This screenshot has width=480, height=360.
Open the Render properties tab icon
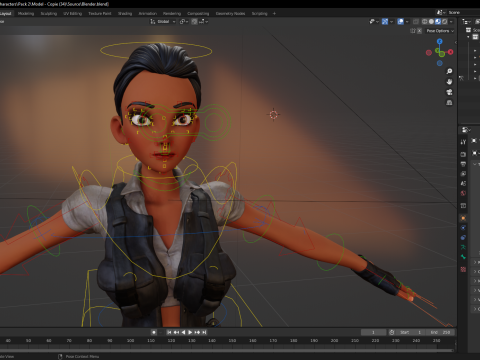coord(463,154)
